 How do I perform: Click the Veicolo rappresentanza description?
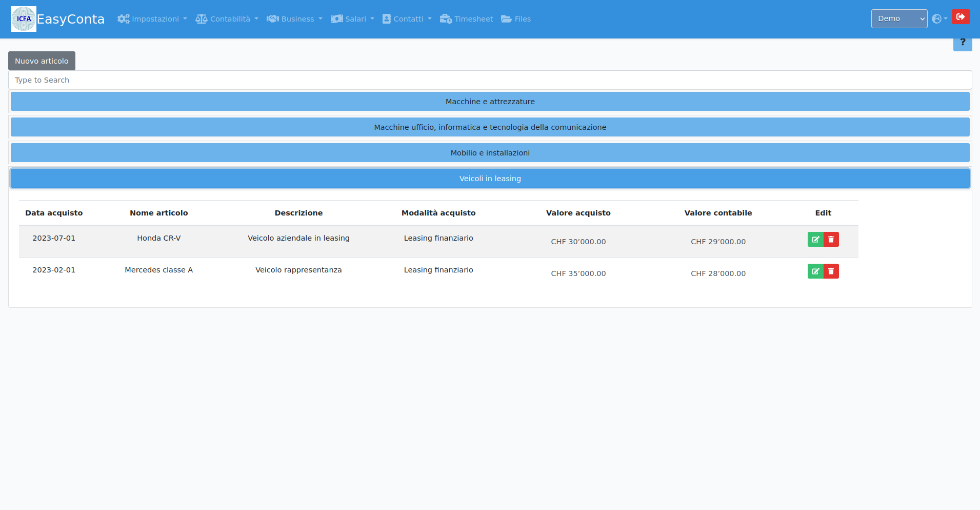298,270
